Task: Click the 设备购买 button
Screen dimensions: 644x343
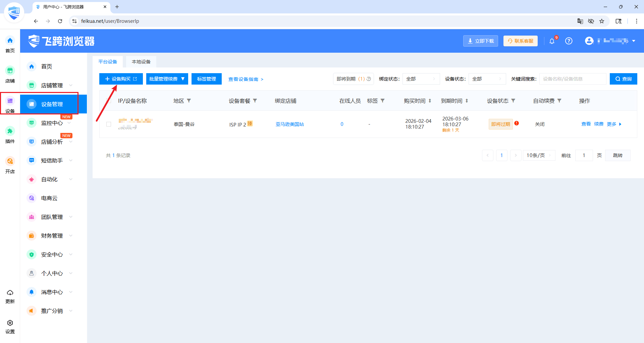Action: pyautogui.click(x=121, y=79)
